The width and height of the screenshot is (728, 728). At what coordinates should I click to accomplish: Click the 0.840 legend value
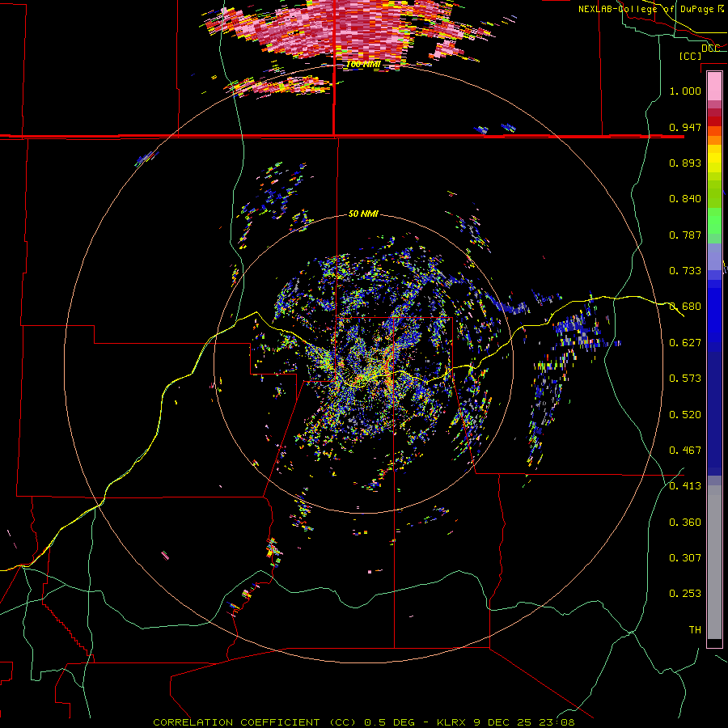[x=685, y=199]
